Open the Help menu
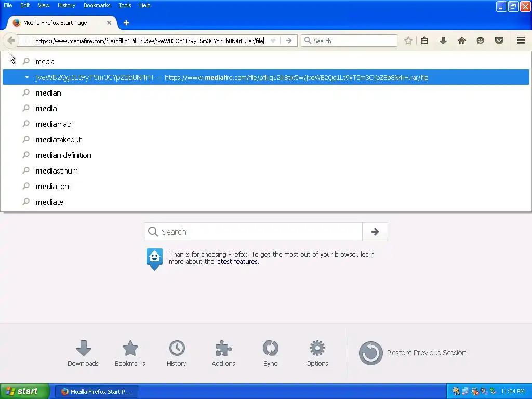The width and height of the screenshot is (532, 399). 144,5
